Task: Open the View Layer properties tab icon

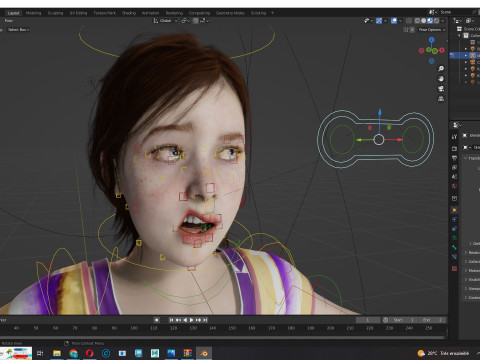Action: (x=454, y=167)
